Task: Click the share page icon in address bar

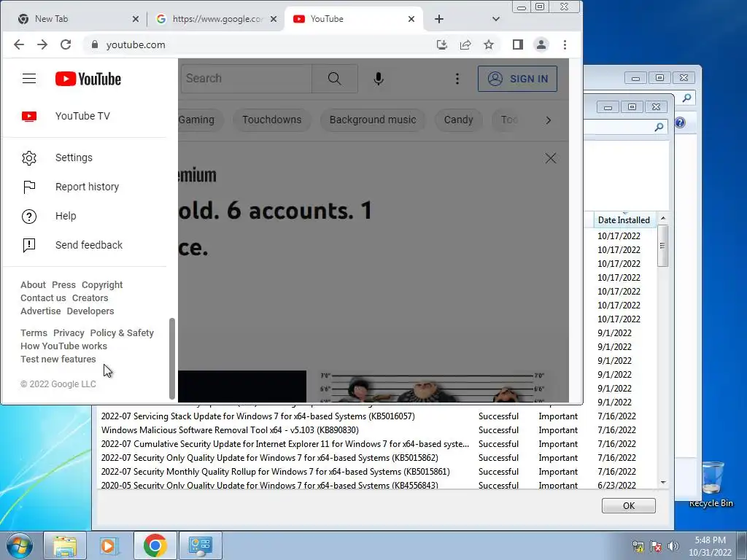Action: click(x=465, y=44)
